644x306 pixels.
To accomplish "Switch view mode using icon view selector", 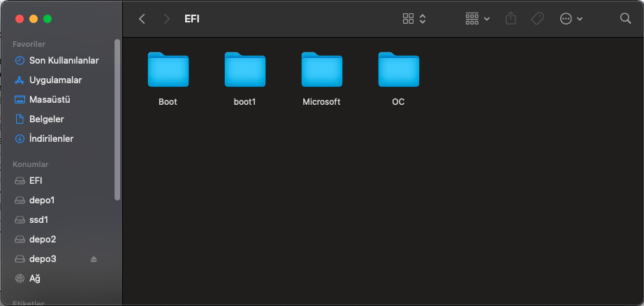I will click(414, 19).
